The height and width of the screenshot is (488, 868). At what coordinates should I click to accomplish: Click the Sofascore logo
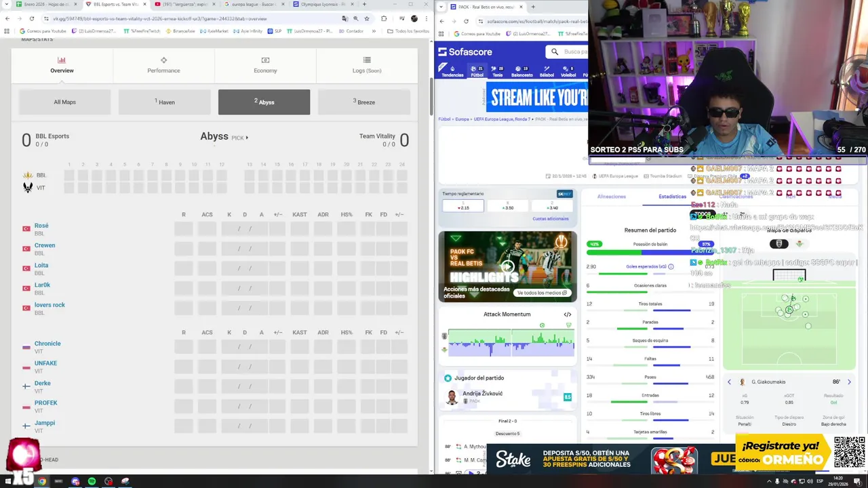pos(465,52)
